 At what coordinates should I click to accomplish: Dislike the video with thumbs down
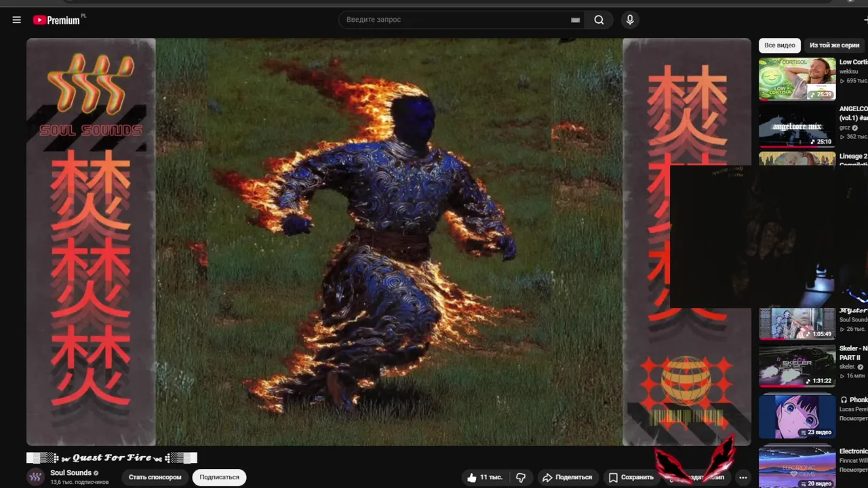pos(521,477)
